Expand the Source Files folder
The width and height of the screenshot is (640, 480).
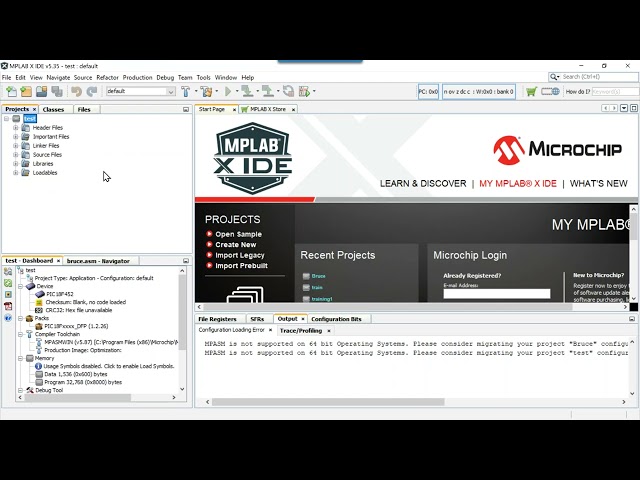click(x=16, y=155)
